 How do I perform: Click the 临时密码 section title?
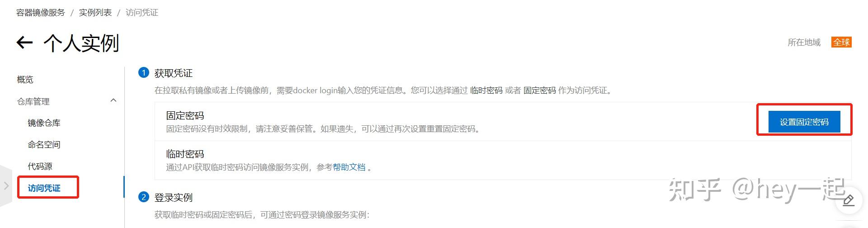185,154
